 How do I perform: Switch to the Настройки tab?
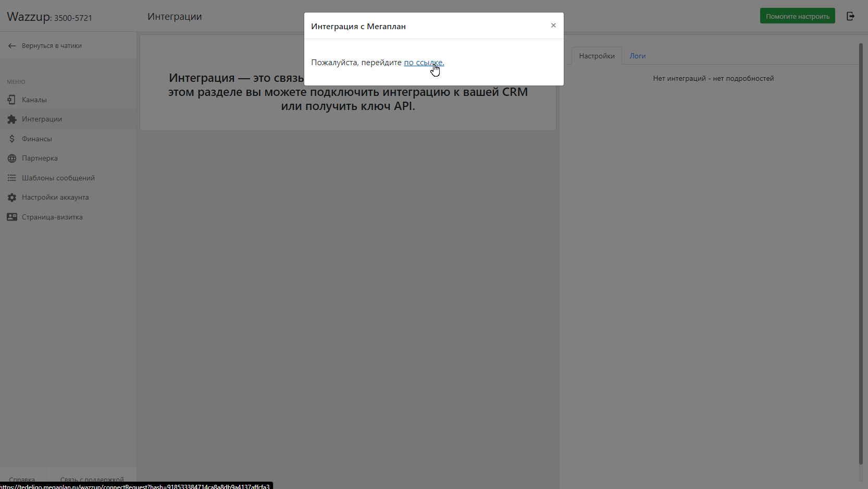pos(597,56)
